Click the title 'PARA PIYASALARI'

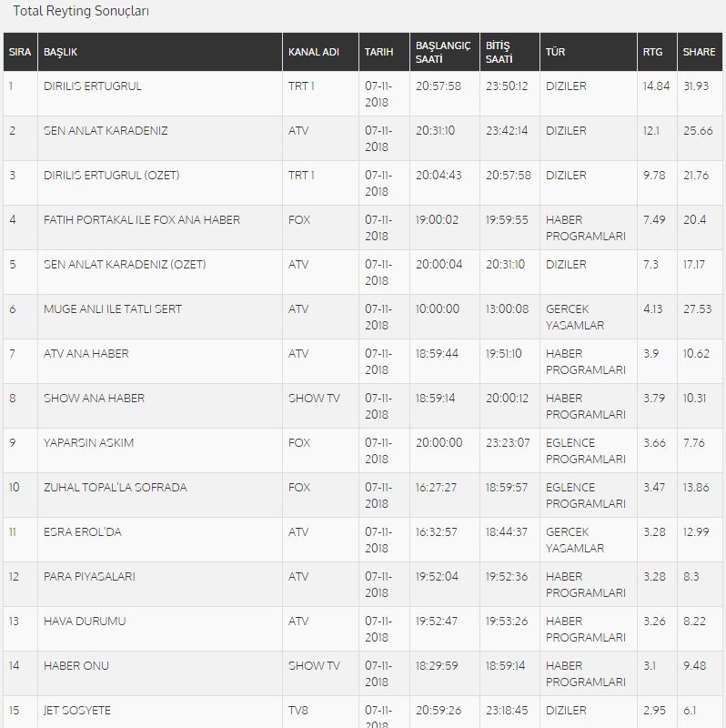pyautogui.click(x=89, y=577)
